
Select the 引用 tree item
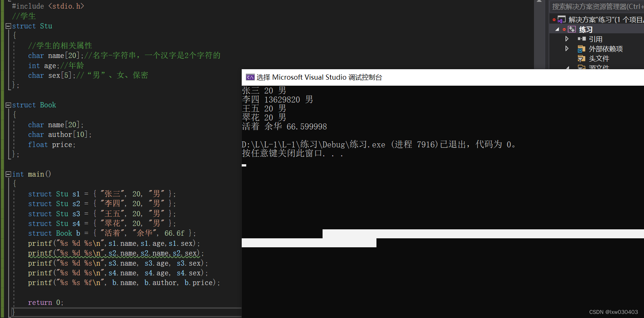(595, 39)
